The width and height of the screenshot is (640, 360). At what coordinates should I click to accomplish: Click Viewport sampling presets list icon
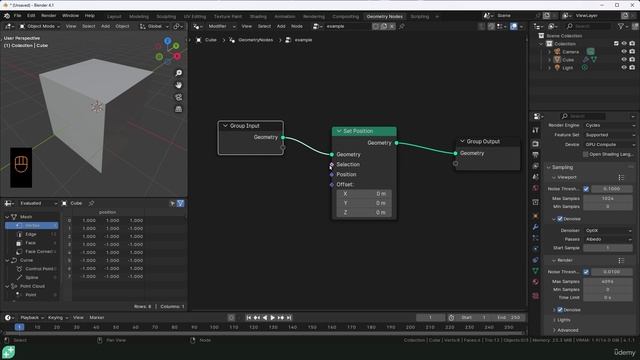coord(621,178)
